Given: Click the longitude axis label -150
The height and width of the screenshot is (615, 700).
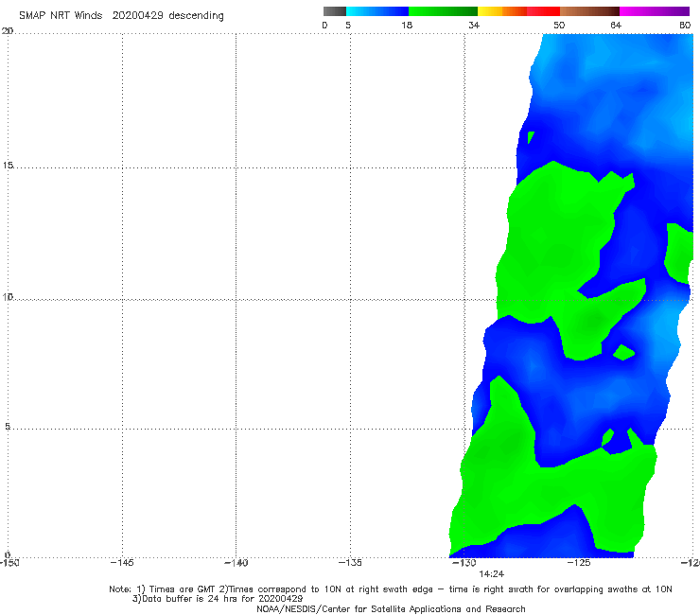Looking at the screenshot, I should click(x=9, y=563).
